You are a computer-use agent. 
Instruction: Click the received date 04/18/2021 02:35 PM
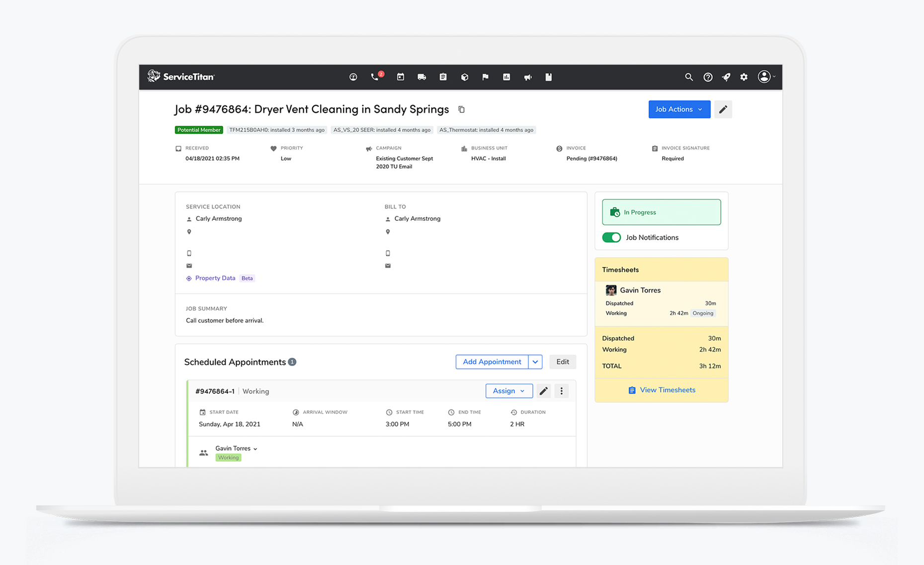pos(212,159)
